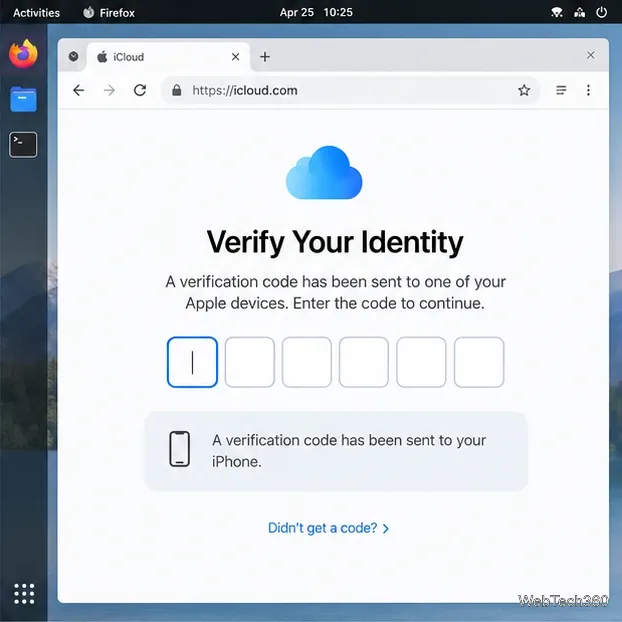The width and height of the screenshot is (622, 622).
Task: Bookmark this page with star icon
Action: coord(524,90)
